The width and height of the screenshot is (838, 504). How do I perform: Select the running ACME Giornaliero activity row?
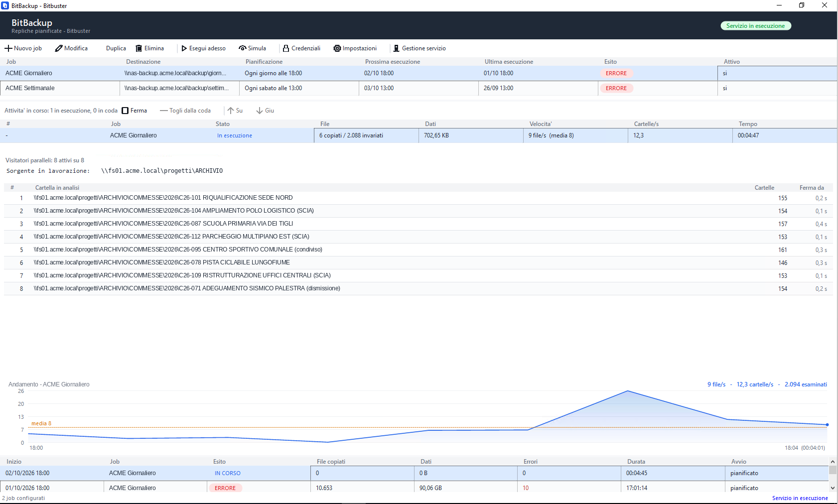pyautogui.click(x=419, y=135)
